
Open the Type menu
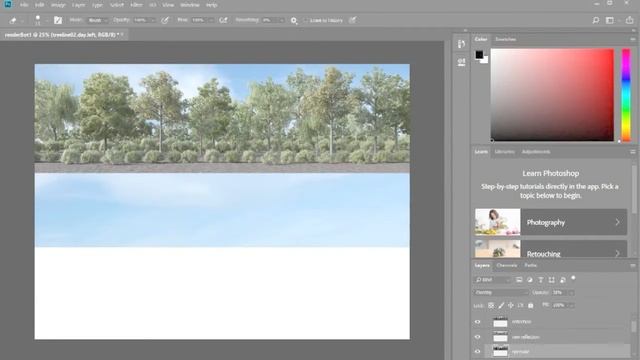[97, 5]
